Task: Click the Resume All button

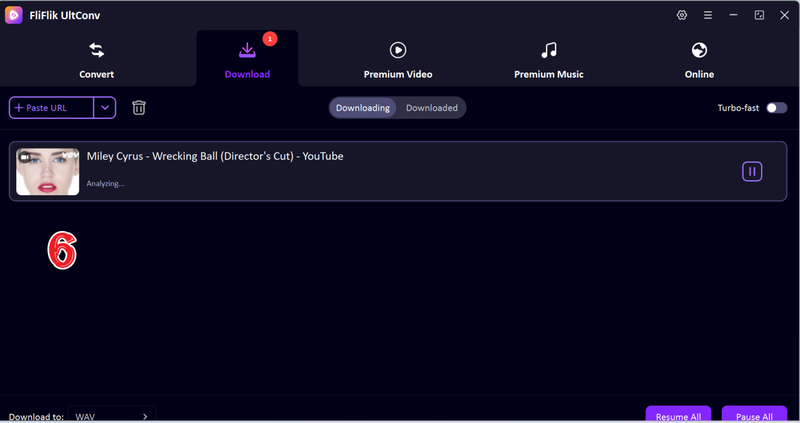Action: point(678,415)
